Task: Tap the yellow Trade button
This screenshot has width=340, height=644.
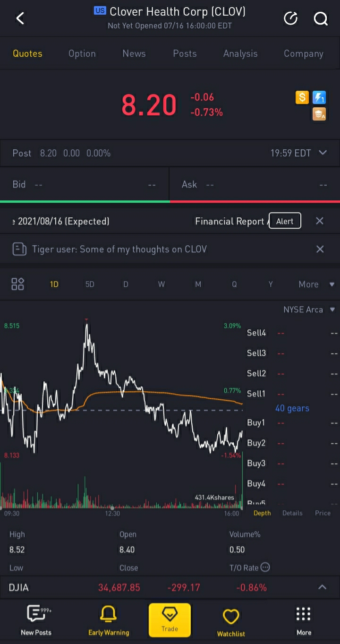Action: point(170,620)
